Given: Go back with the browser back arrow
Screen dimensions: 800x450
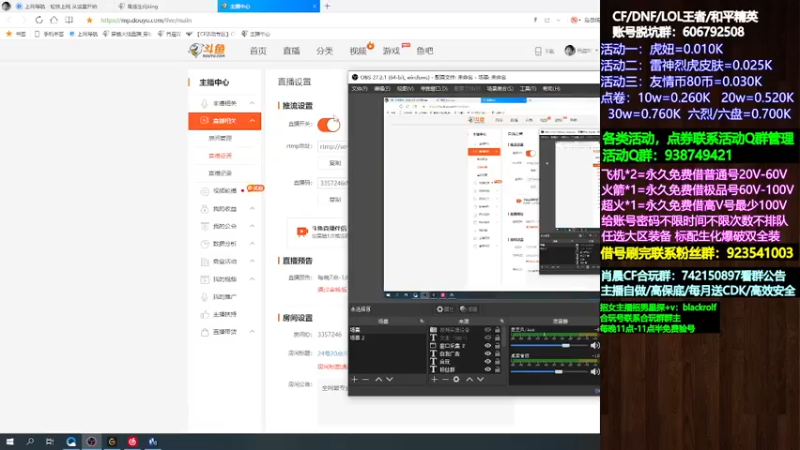Looking at the screenshot, I should [9, 20].
